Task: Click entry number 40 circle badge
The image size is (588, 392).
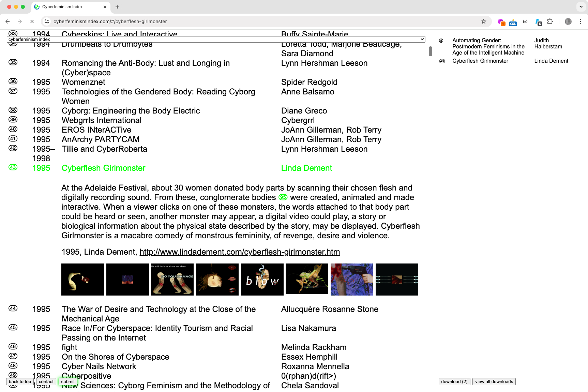Action: point(13,129)
